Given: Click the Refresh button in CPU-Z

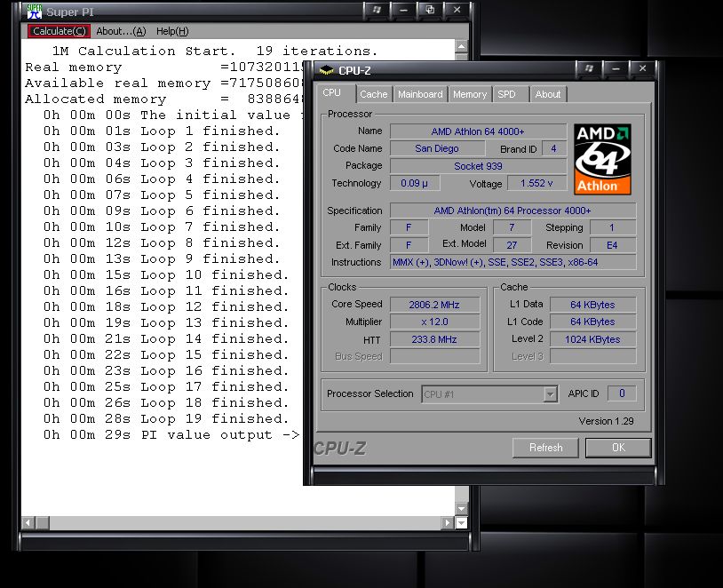Looking at the screenshot, I should click(545, 448).
